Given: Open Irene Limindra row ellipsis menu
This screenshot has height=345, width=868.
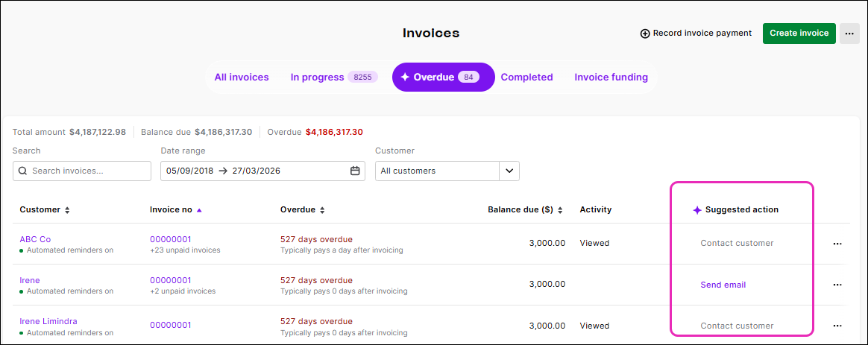Looking at the screenshot, I should click(837, 326).
